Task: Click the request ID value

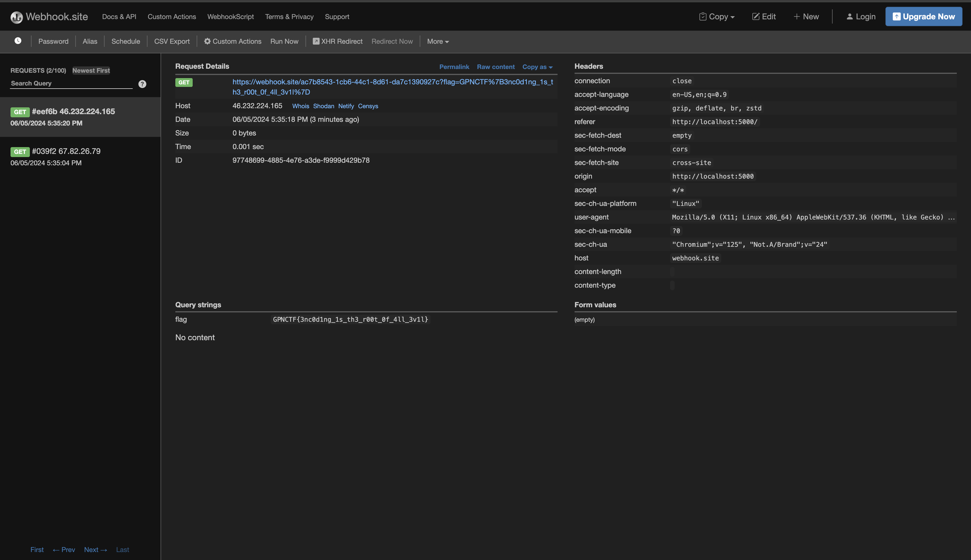Action: [x=301, y=160]
